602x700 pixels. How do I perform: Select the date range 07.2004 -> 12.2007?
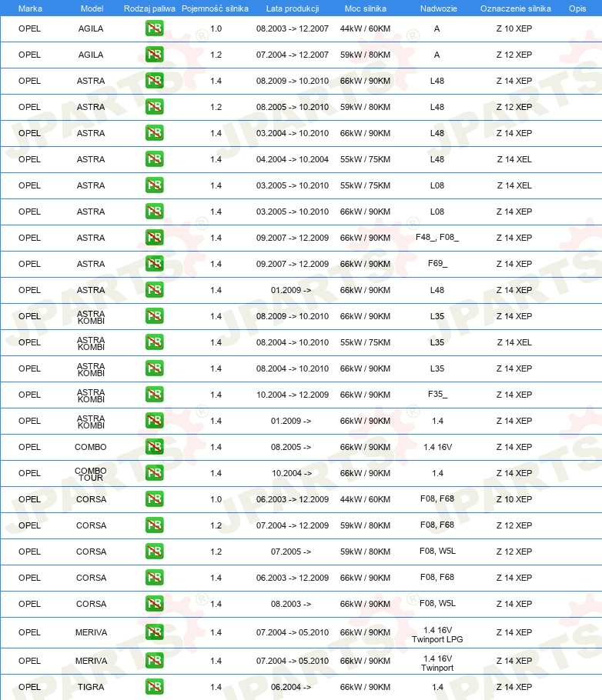click(293, 55)
